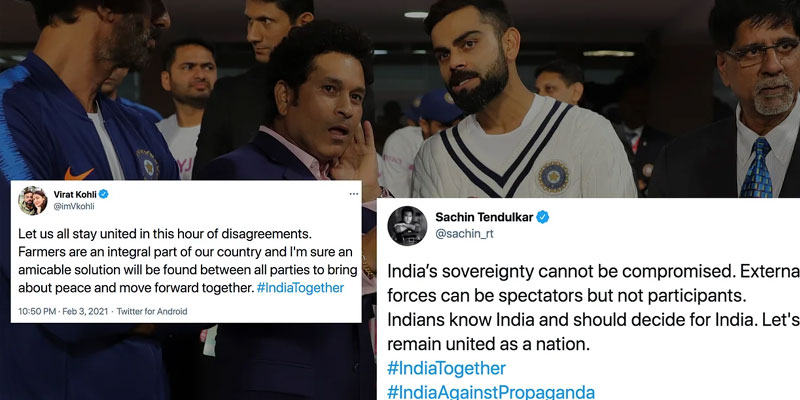Open the three-dot more menu on Kohli's tweet

[x=354, y=194]
